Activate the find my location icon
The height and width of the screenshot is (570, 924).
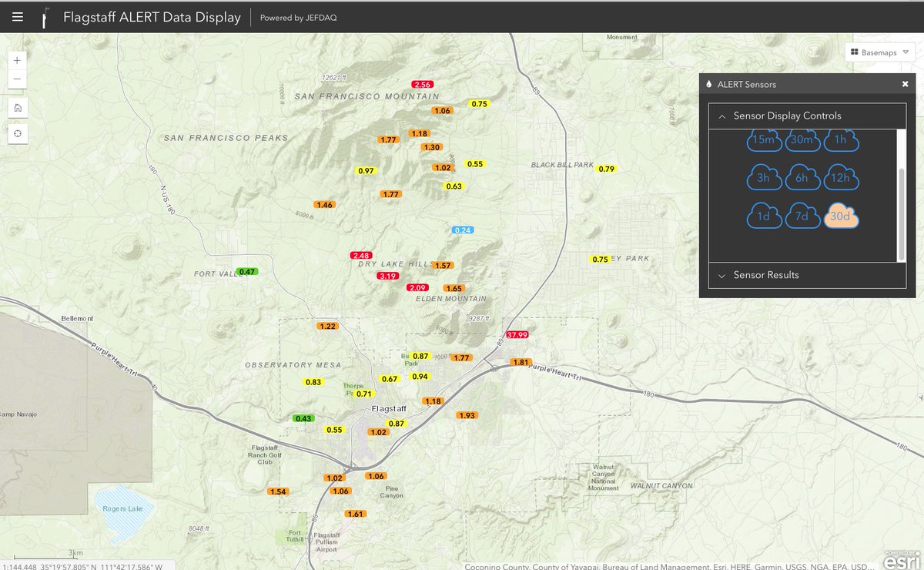point(17,133)
